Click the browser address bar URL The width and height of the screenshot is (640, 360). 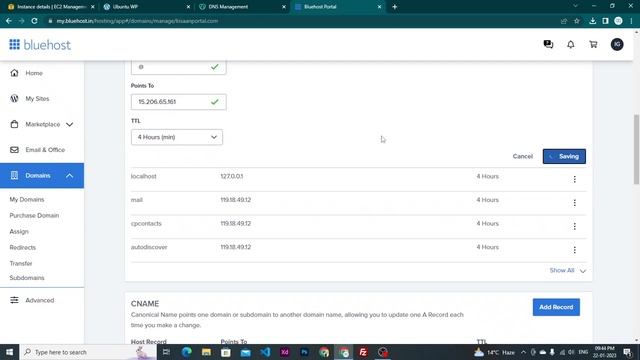(x=137, y=21)
